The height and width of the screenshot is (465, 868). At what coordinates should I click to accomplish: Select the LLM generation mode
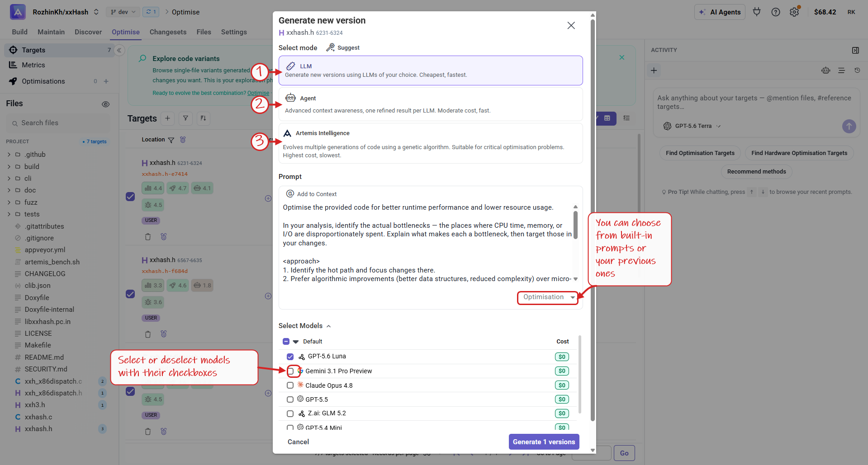click(x=431, y=70)
